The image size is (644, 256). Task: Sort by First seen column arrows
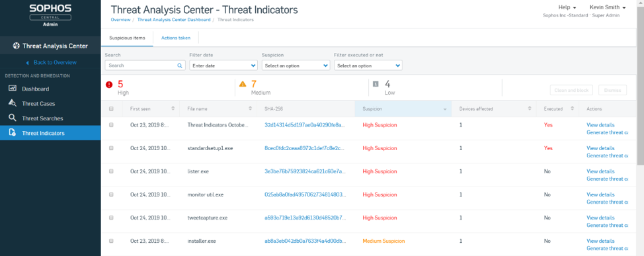pyautogui.click(x=173, y=108)
